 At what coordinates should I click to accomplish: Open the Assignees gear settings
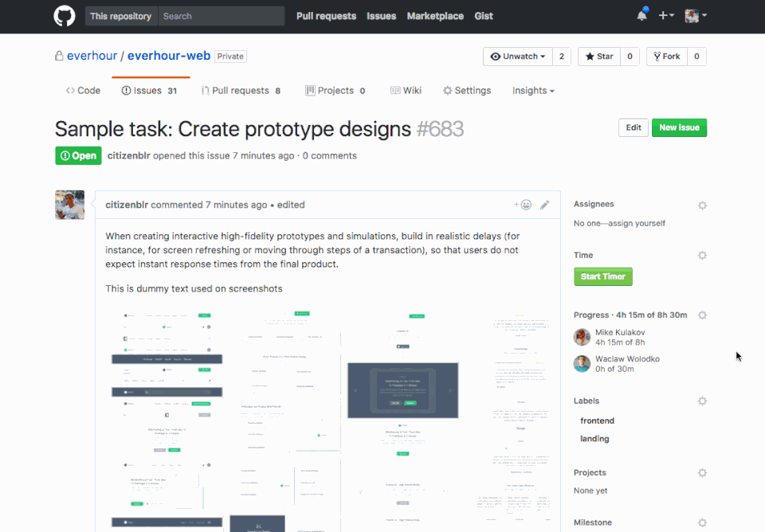coord(702,205)
